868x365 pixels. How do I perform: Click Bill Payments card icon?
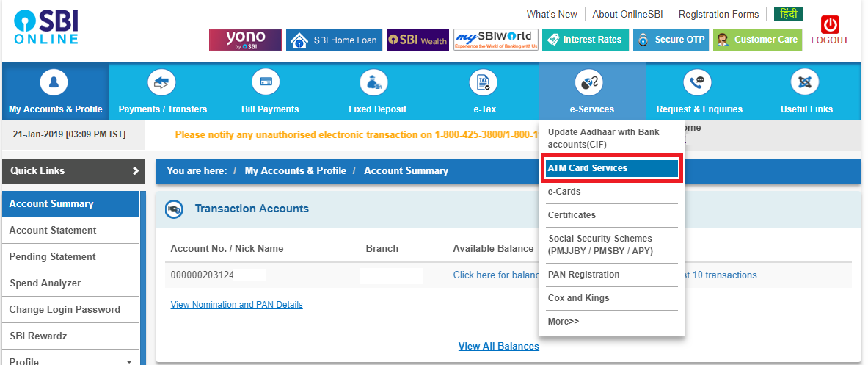pyautogui.click(x=265, y=82)
